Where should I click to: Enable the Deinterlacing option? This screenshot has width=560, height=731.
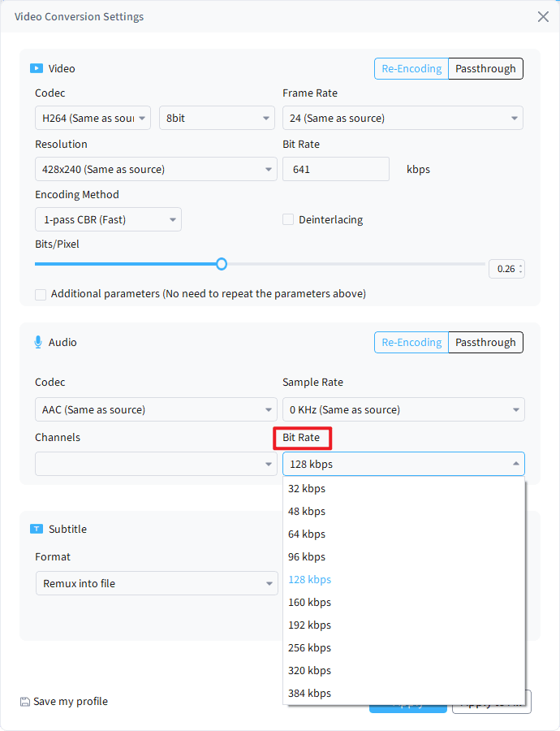click(288, 219)
